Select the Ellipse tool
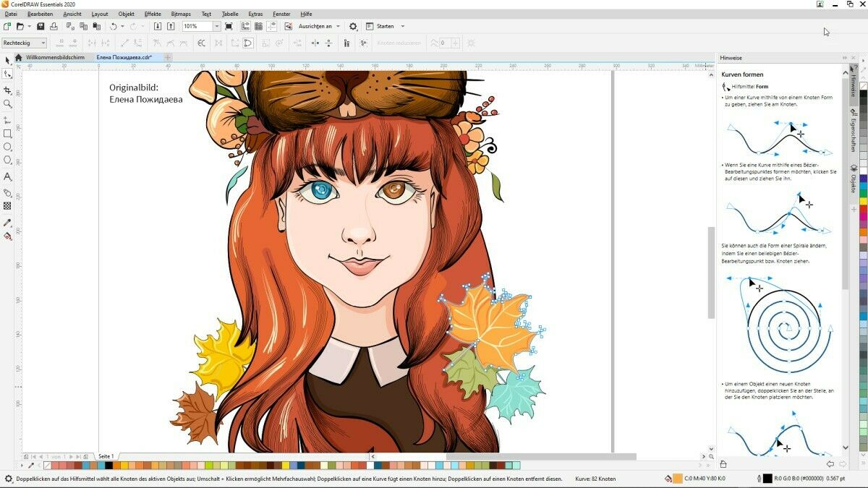The image size is (868, 488). pos(7,147)
